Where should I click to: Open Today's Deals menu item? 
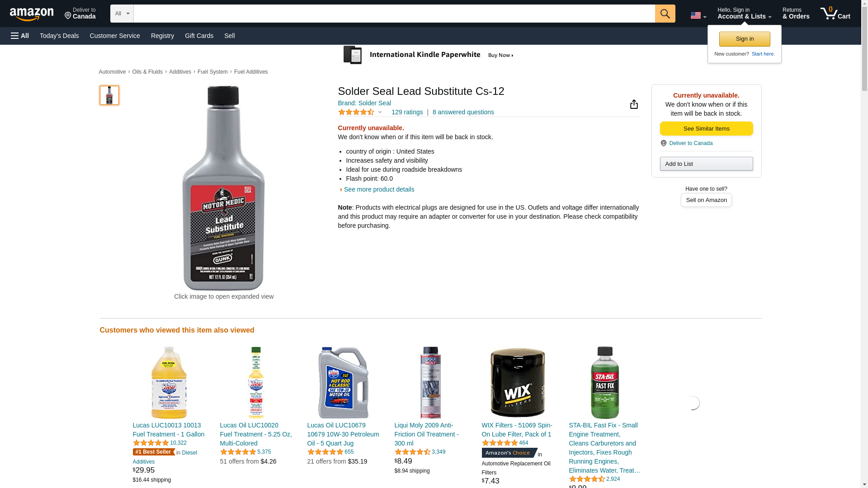pos(59,36)
